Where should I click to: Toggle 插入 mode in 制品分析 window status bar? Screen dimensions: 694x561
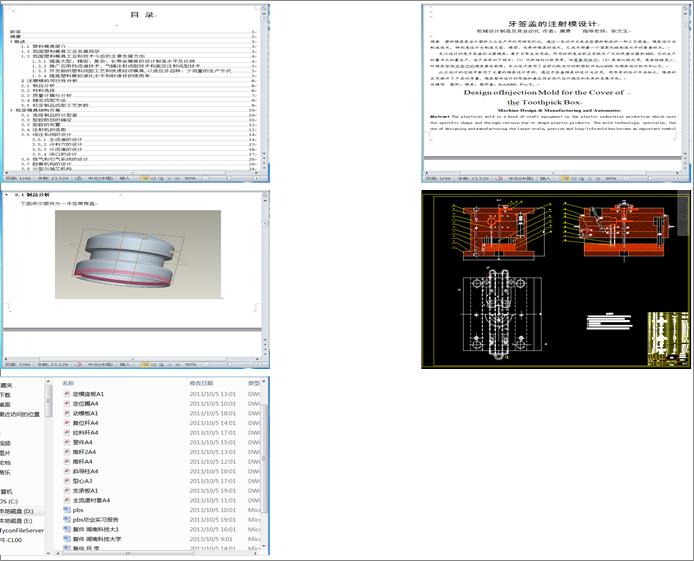pos(125,365)
